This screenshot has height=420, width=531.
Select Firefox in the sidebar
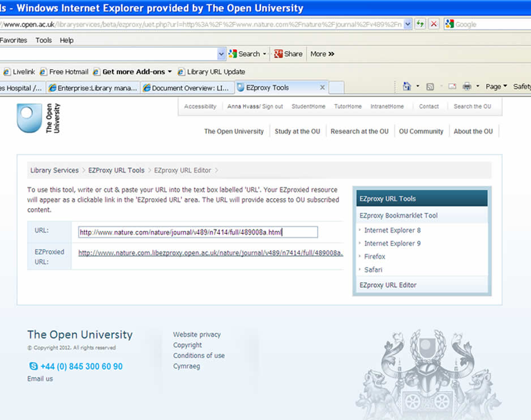[x=375, y=257]
